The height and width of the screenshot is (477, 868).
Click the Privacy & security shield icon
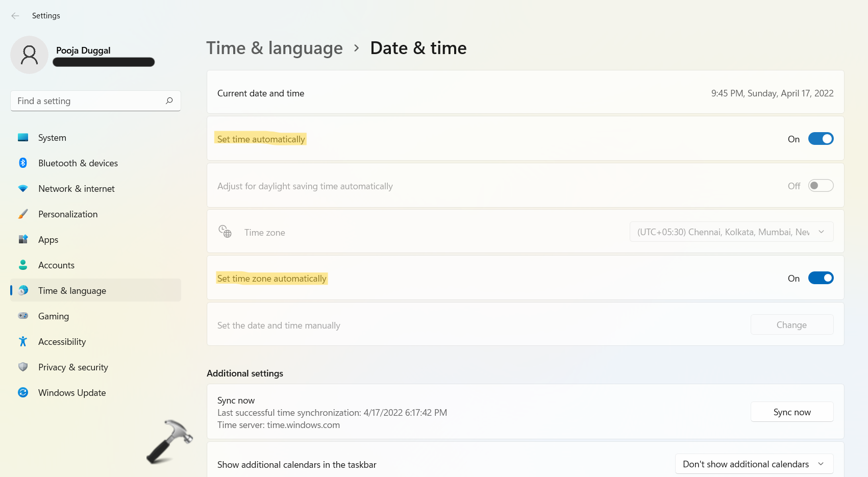point(23,367)
